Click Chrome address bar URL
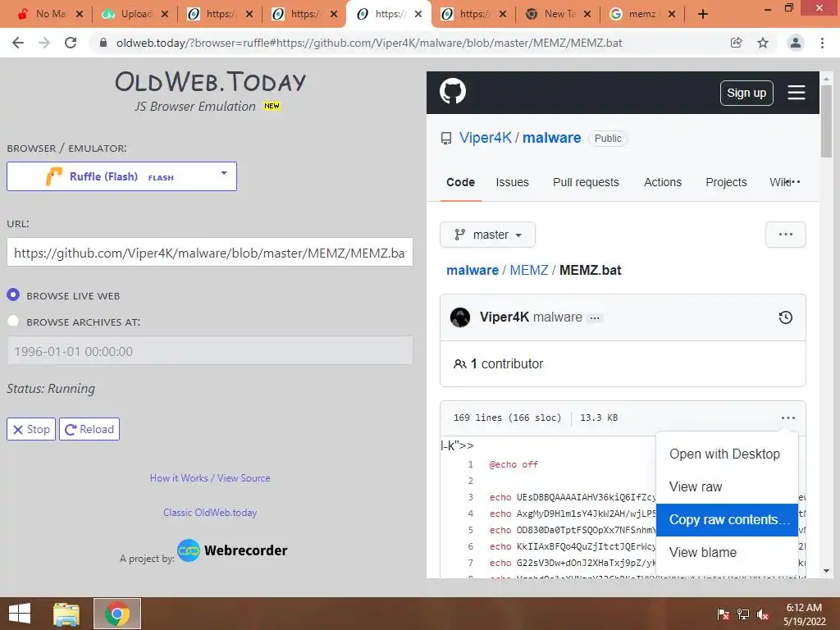The image size is (840, 630). [x=369, y=43]
